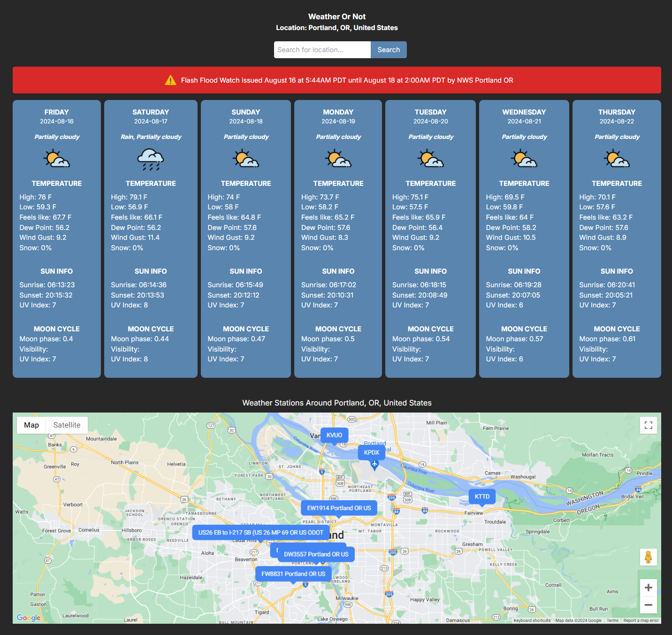The image size is (672, 635).
Task: Click the Flash Flood Watch alert banner
Action: (x=337, y=80)
